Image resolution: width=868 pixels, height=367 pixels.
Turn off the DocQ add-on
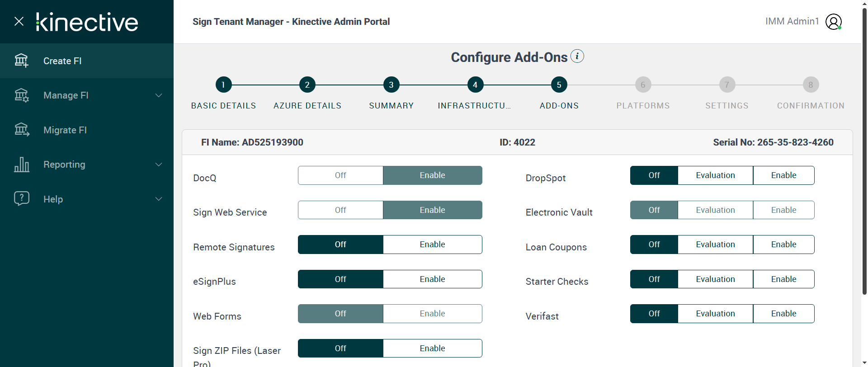[x=340, y=175]
